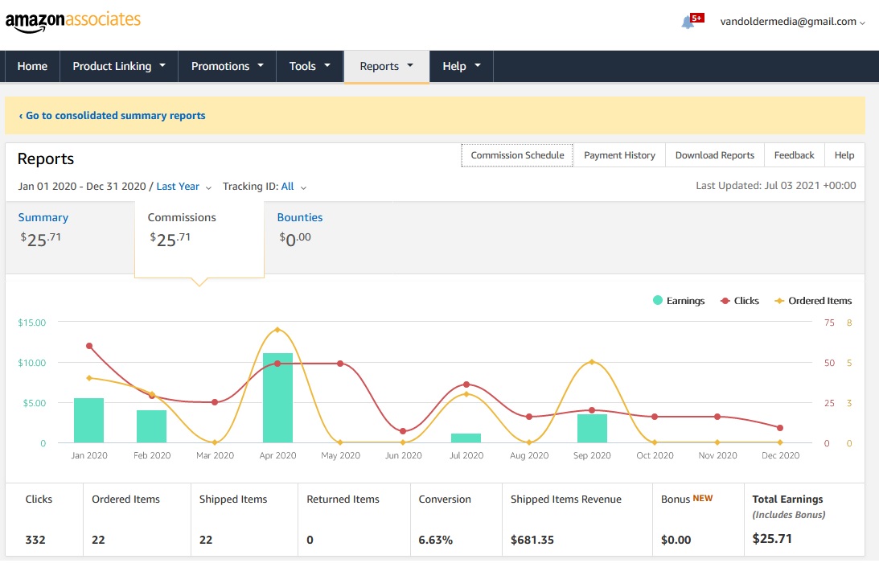Click the Commission Schedule button
Image resolution: width=879 pixels, height=588 pixels.
click(517, 155)
